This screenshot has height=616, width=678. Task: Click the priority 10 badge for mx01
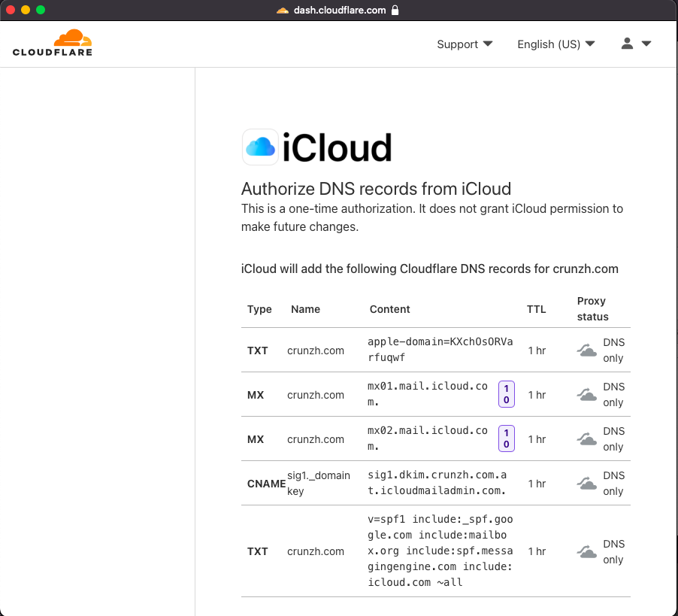pyautogui.click(x=507, y=394)
